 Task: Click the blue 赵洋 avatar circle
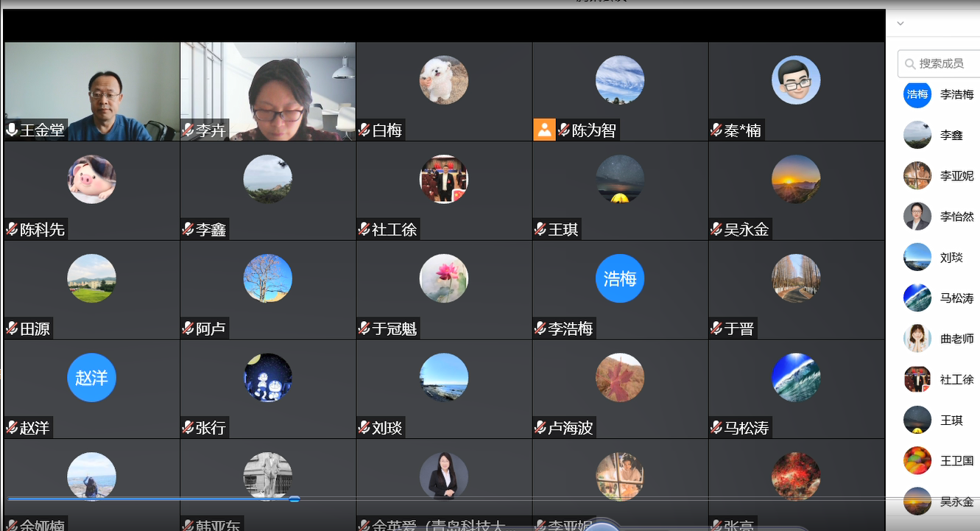coord(91,378)
